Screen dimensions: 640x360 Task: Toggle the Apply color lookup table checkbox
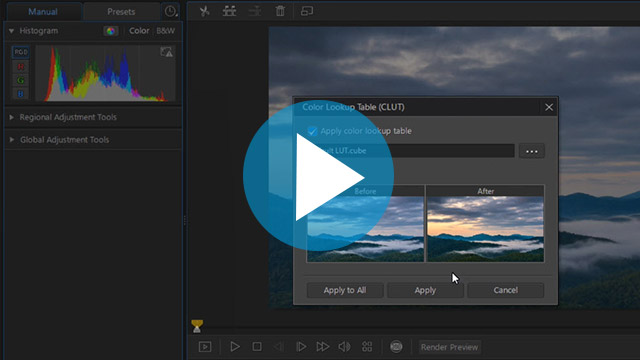point(312,131)
